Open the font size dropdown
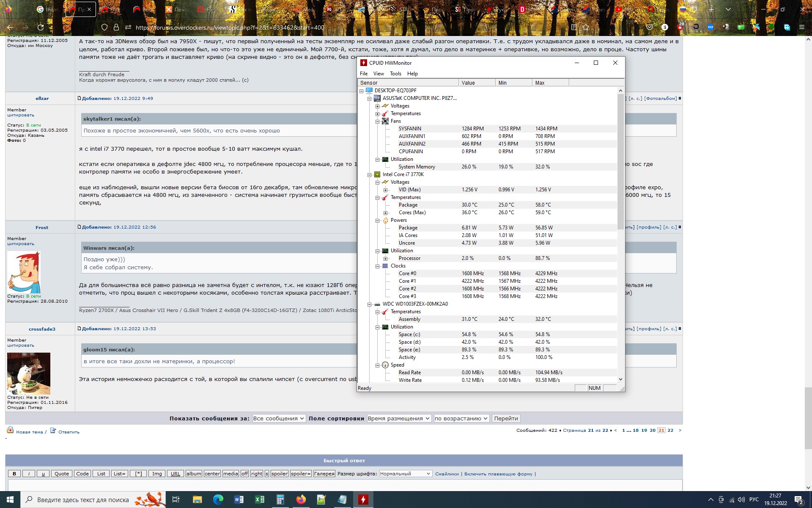Screen dimensions: 812x508 pyautogui.click(x=405, y=474)
